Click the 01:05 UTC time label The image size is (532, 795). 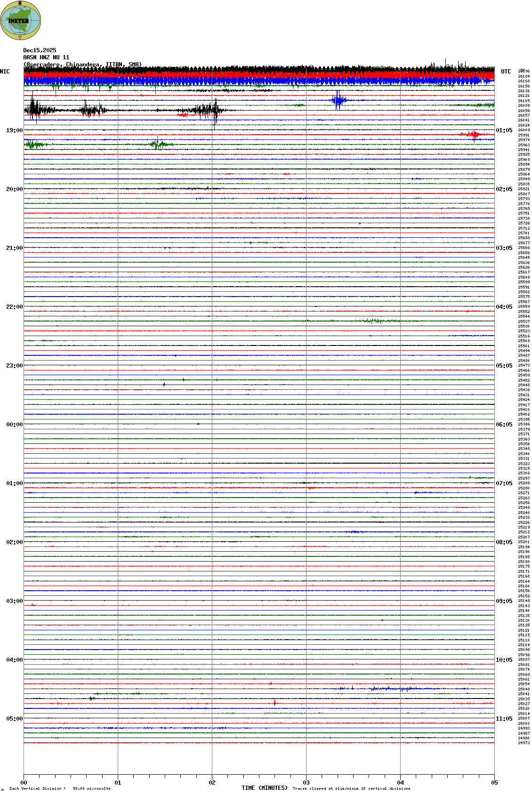pyautogui.click(x=504, y=130)
